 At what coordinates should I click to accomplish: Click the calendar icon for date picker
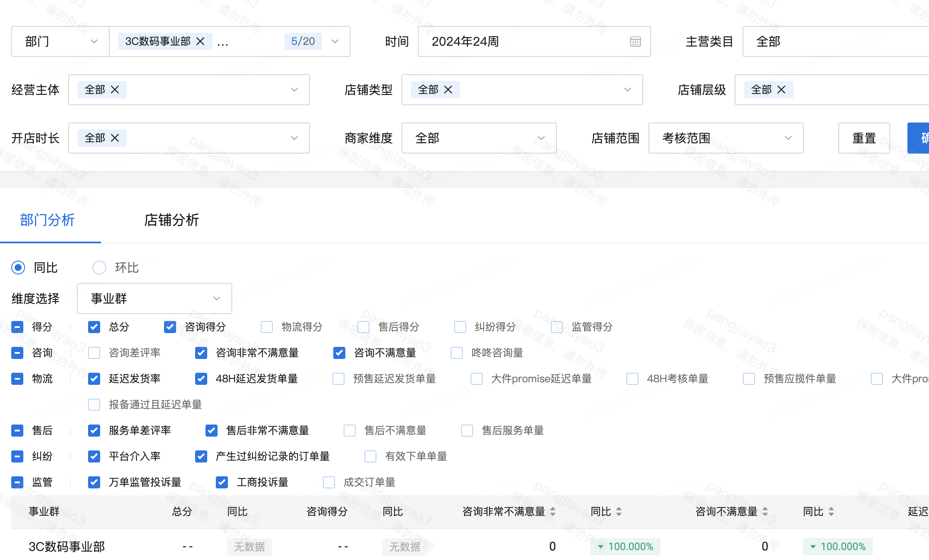[635, 42]
